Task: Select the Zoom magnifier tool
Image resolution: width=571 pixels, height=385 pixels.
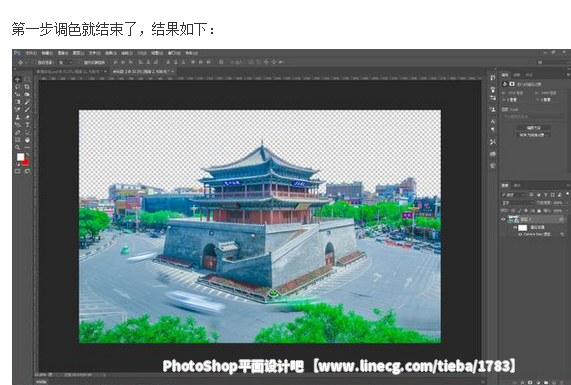Action: point(17,148)
